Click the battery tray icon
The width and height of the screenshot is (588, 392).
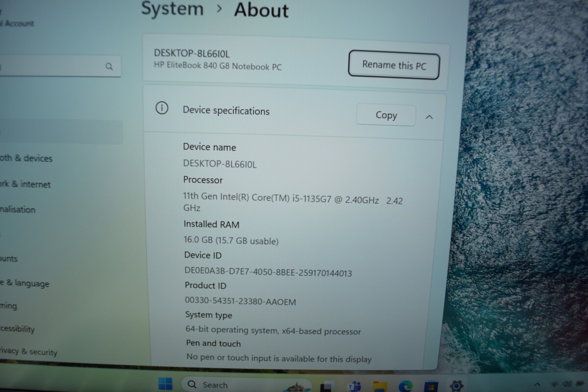click(579, 384)
